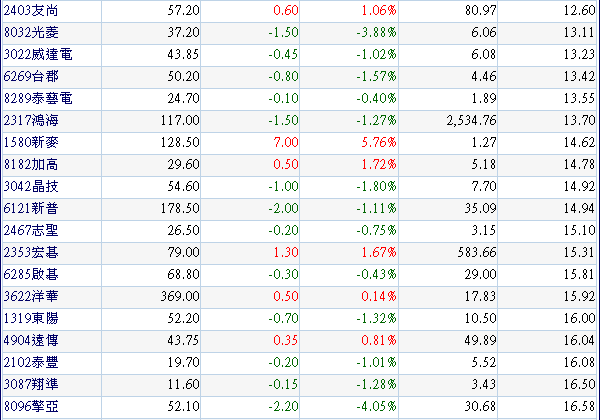Click percent change 5.76% for 新麥
The width and height of the screenshot is (600, 420).
click(x=379, y=142)
